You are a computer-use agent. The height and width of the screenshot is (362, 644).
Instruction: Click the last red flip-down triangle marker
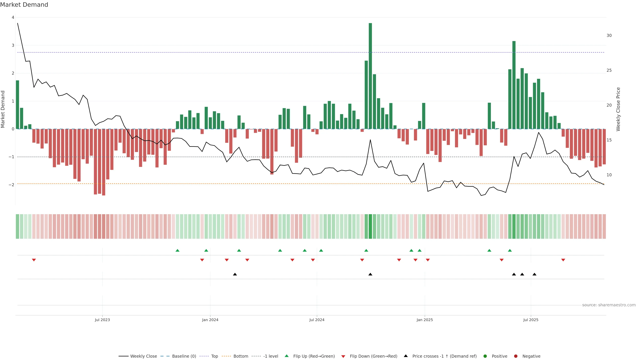pyautogui.click(x=563, y=260)
